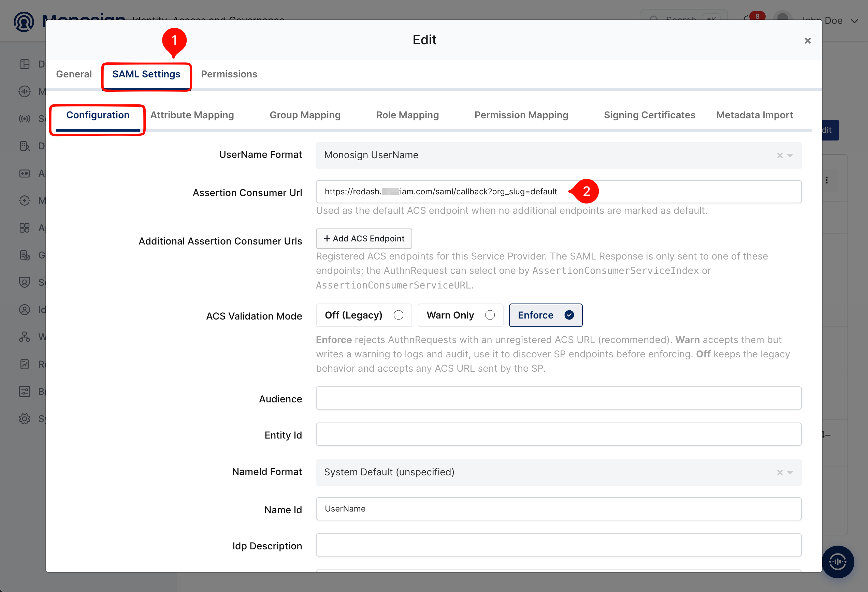The width and height of the screenshot is (868, 592).
Task: Expand the John Doe user menu chevron
Action: pyautogui.click(x=855, y=21)
